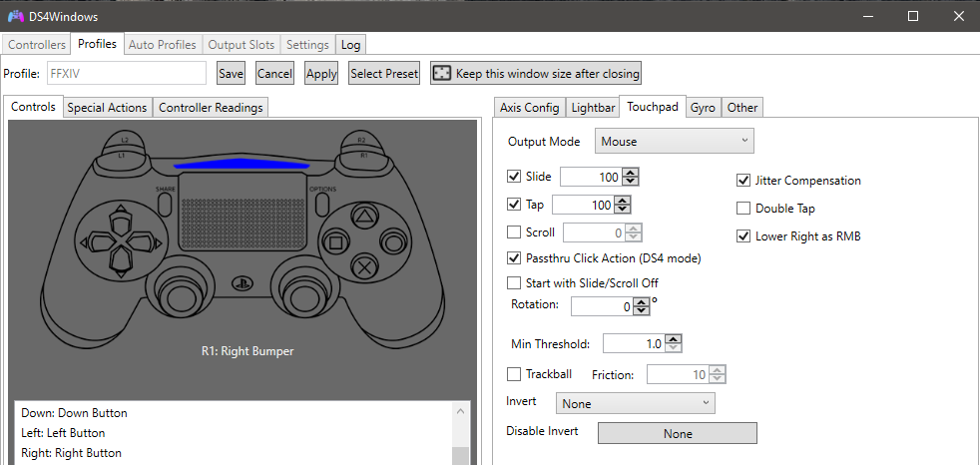Select the L2 trigger on controller image
Viewport: 980px width, 465px height.
pyautogui.click(x=125, y=140)
